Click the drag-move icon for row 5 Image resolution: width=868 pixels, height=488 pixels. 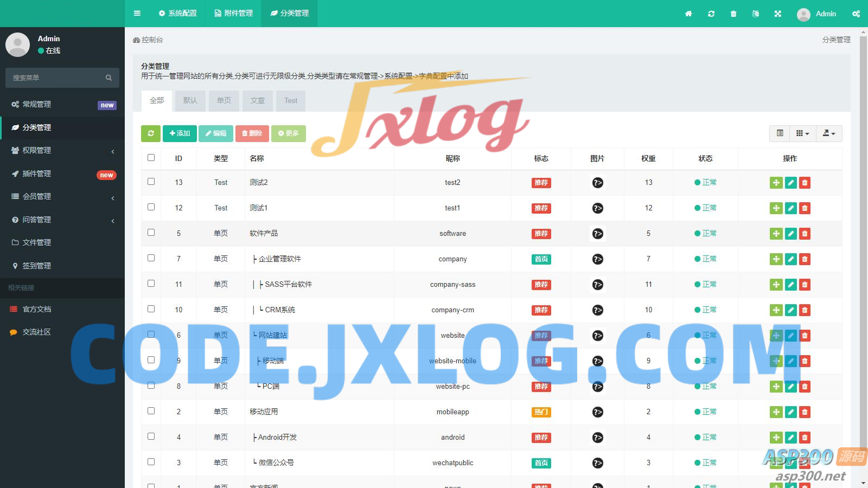click(776, 234)
